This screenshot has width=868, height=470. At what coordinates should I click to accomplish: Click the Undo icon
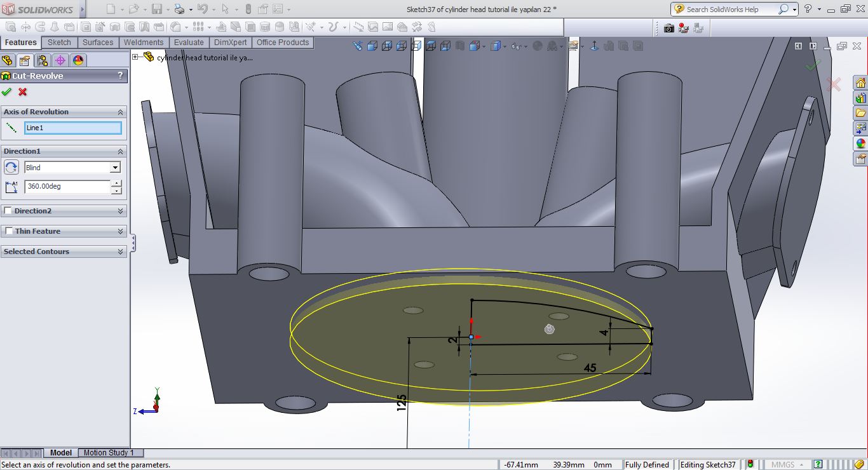click(x=202, y=9)
